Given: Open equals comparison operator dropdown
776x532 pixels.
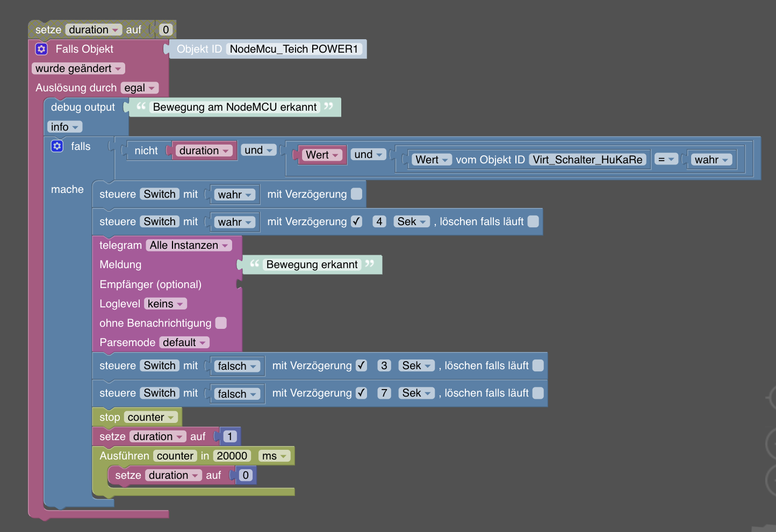Looking at the screenshot, I should pos(666,159).
